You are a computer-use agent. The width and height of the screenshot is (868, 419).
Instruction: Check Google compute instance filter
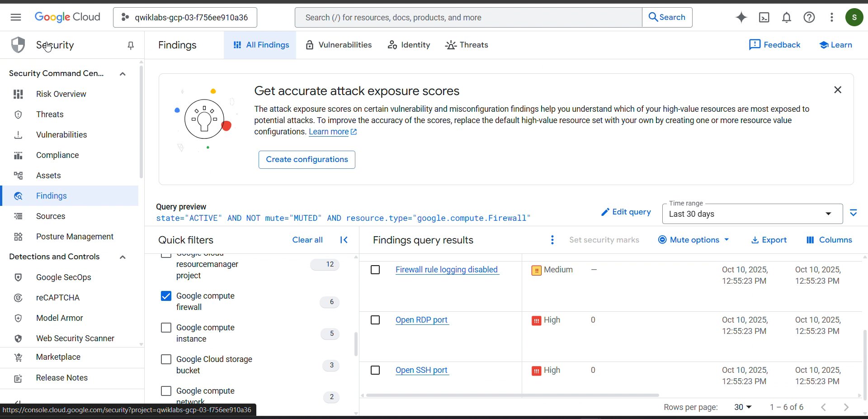click(x=166, y=328)
